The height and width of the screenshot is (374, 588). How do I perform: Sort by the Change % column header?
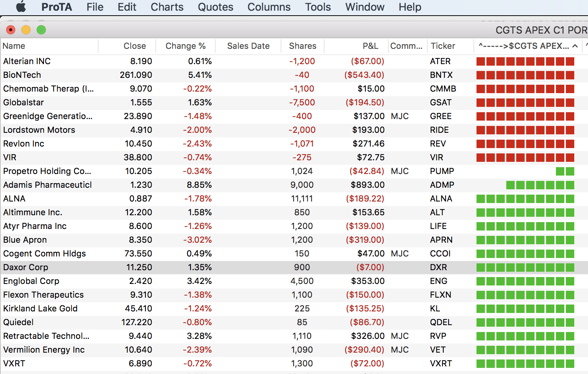186,46
